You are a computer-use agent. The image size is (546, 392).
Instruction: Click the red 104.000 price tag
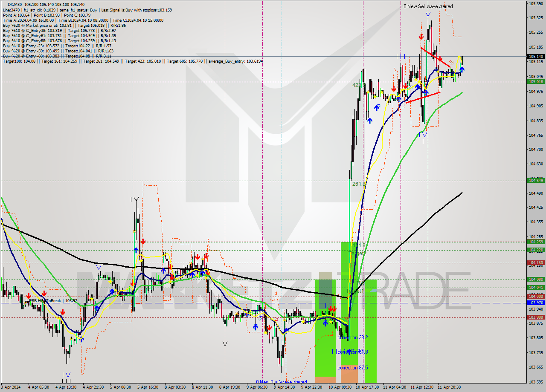click(536, 296)
